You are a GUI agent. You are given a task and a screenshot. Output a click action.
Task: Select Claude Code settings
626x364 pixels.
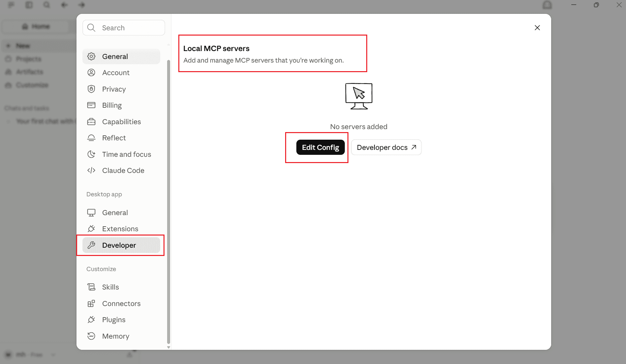pos(121,171)
